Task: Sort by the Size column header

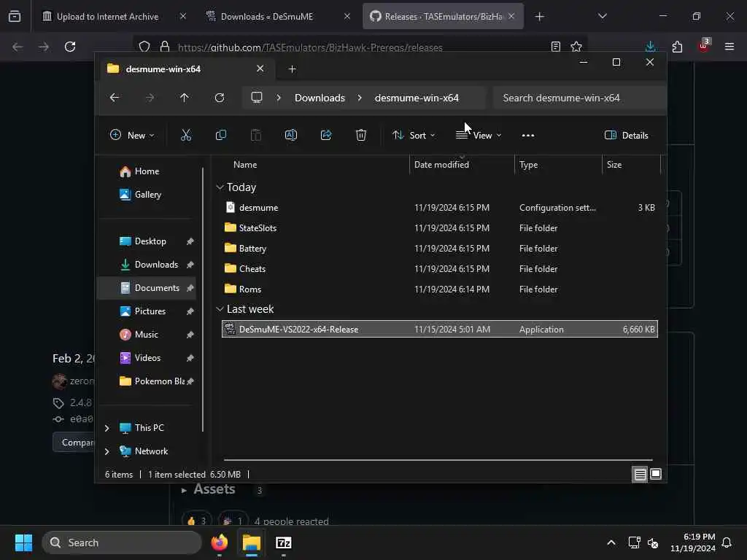Action: click(x=614, y=165)
